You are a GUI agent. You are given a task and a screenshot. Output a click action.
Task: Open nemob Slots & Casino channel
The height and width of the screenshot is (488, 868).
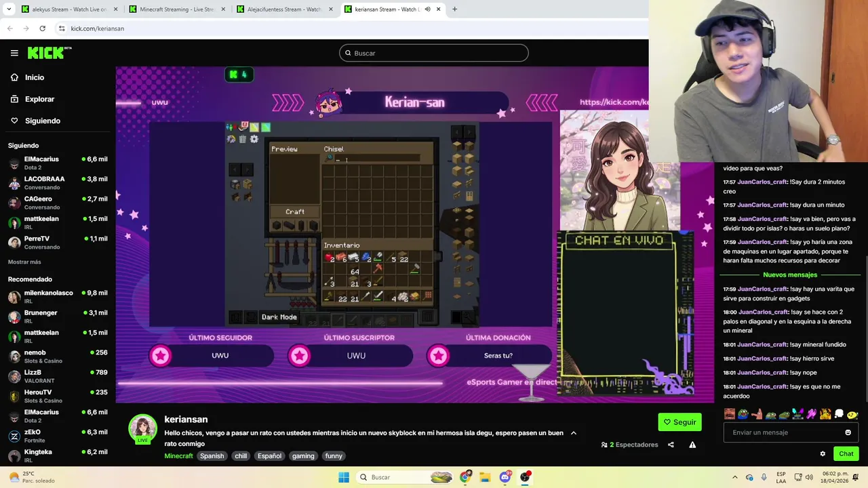(x=58, y=356)
